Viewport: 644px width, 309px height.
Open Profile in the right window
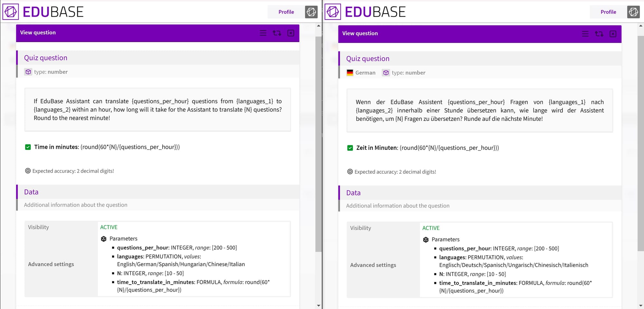click(x=608, y=12)
